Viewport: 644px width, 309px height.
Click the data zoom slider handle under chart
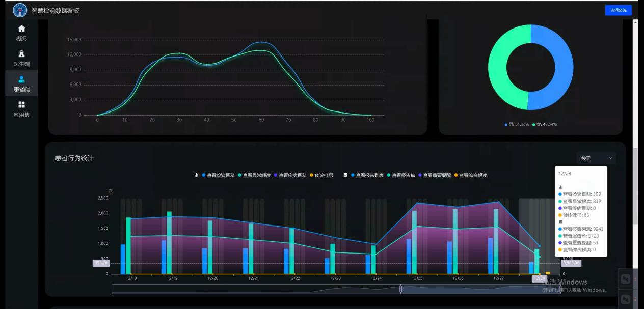point(401,289)
